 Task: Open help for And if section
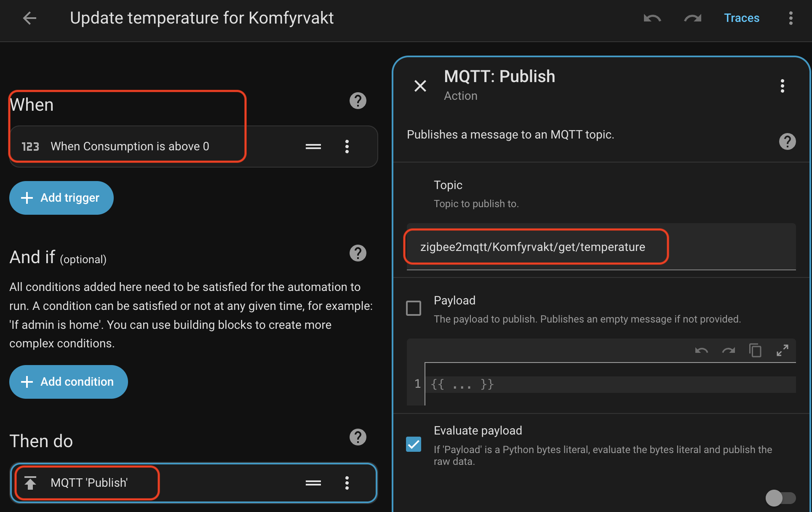pyautogui.click(x=358, y=253)
